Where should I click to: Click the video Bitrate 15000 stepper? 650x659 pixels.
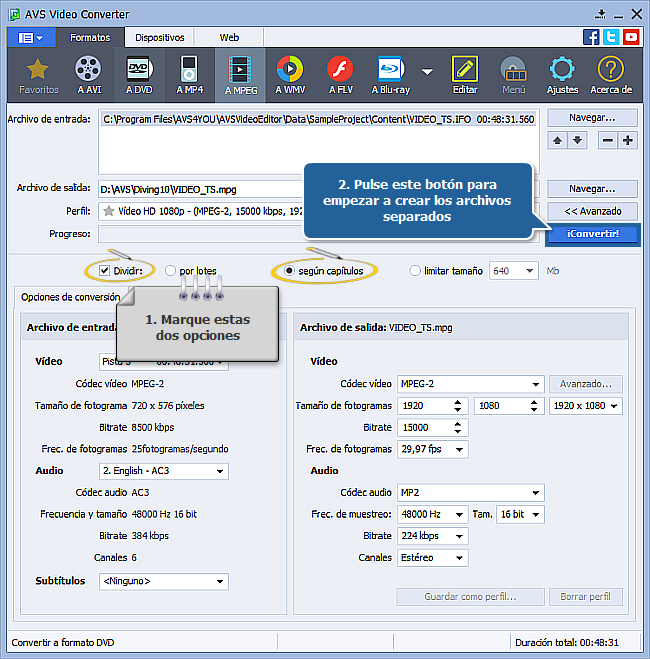[458, 428]
